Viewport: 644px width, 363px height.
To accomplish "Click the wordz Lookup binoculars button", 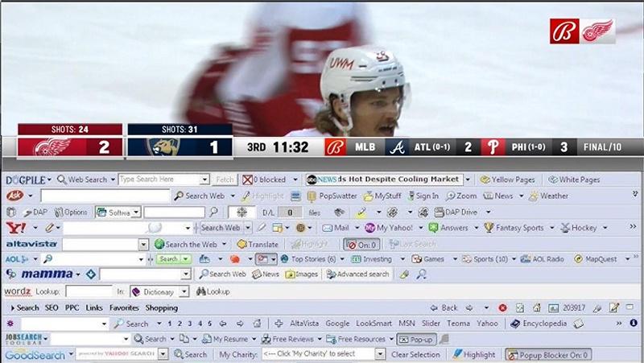I will [x=213, y=291].
